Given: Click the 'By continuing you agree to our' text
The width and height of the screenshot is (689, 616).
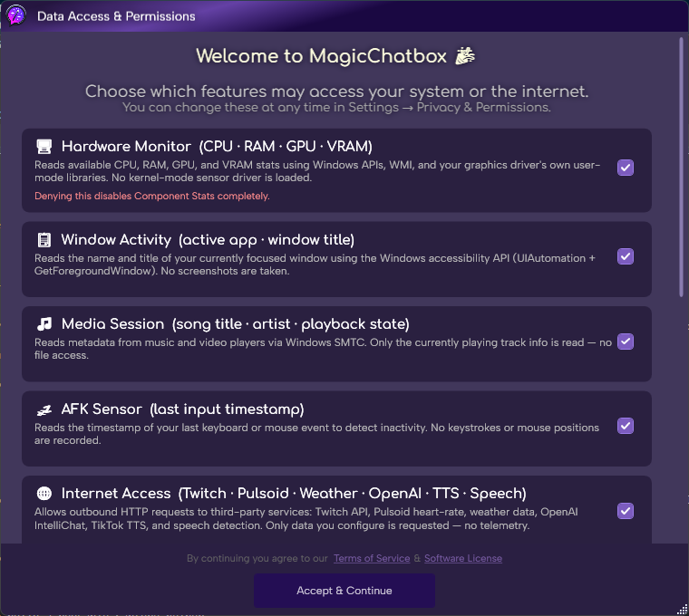Looking at the screenshot, I should [x=257, y=559].
